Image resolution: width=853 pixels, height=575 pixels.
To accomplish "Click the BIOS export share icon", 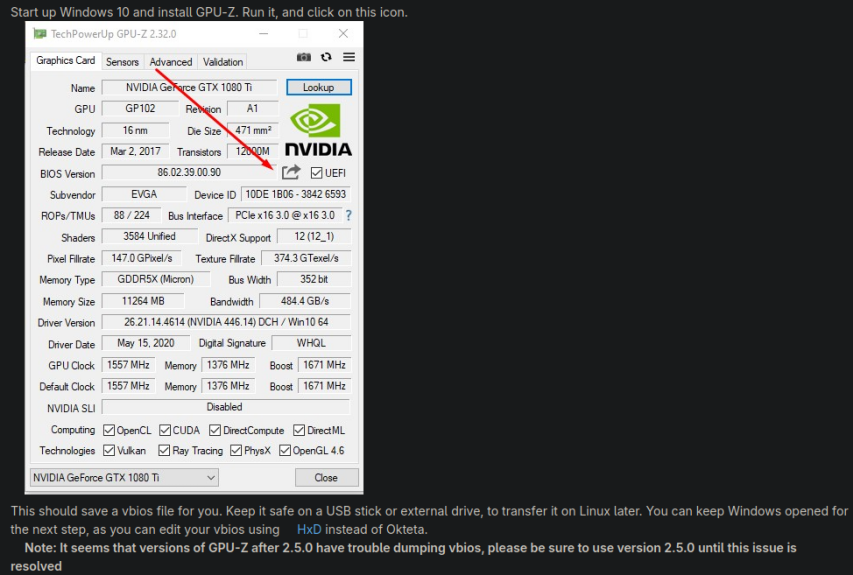I will [x=291, y=172].
